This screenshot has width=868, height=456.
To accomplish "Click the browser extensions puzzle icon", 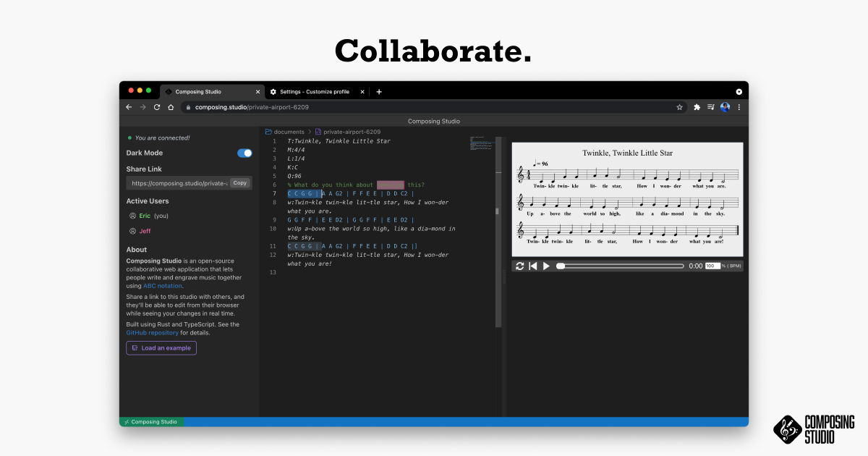I will pos(696,106).
